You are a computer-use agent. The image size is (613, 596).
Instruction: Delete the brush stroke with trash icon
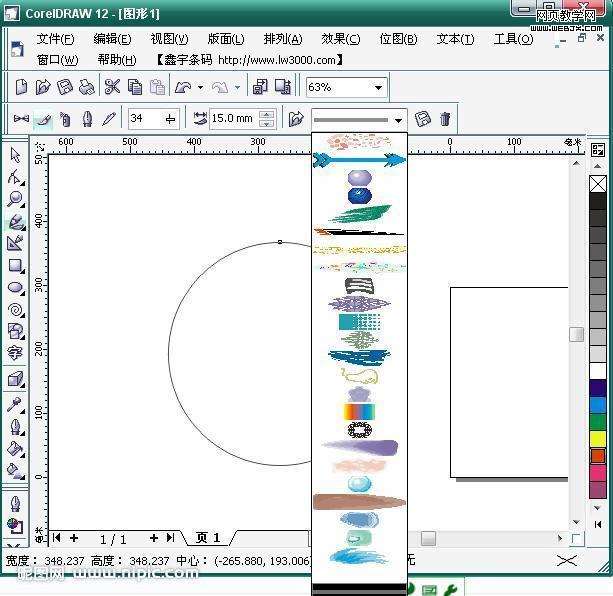click(445, 118)
